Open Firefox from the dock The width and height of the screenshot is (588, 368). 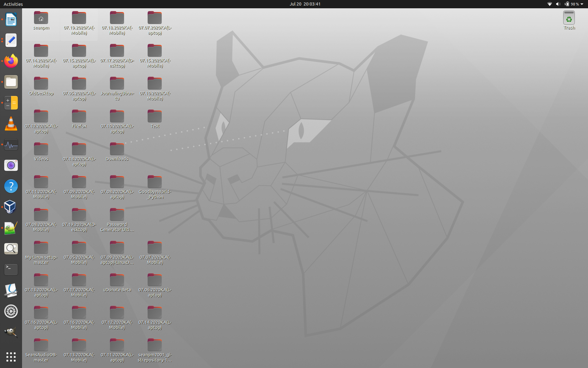tap(11, 61)
